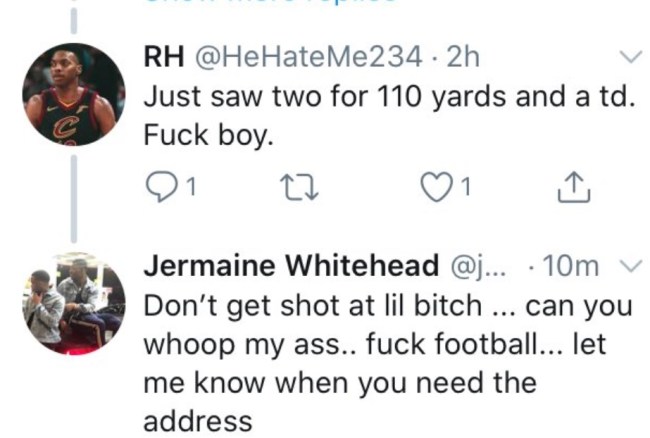Click the like count beside the heart
The image size is (650, 438).
pos(465,186)
